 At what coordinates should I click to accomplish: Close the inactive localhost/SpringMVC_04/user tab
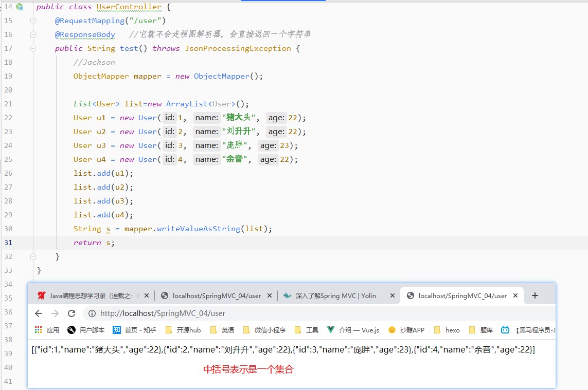269,295
